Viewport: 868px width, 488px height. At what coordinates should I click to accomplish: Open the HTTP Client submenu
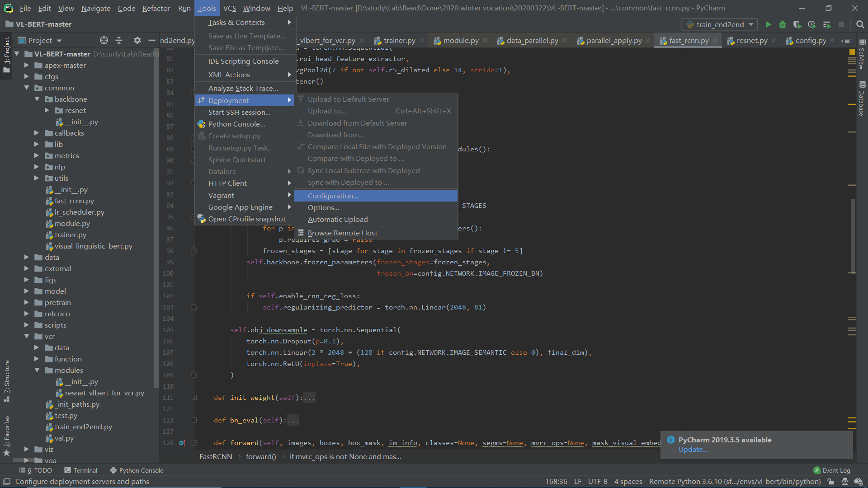click(x=244, y=183)
